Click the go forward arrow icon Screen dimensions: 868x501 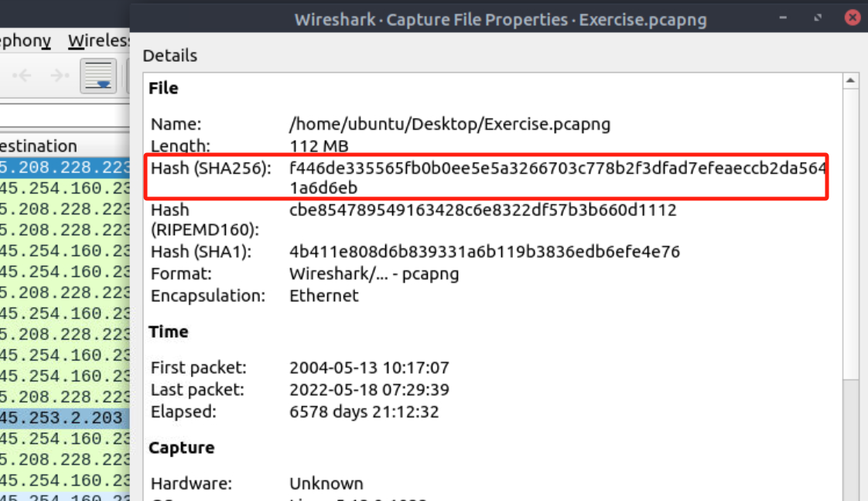(59, 76)
